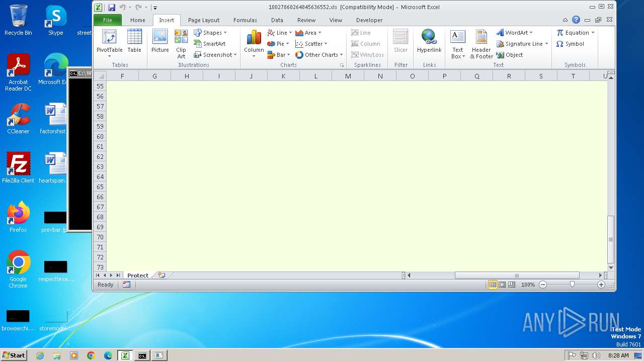Click the Undo icon in quick access toolbar
Screen dimensions: 644x362
click(x=122, y=8)
